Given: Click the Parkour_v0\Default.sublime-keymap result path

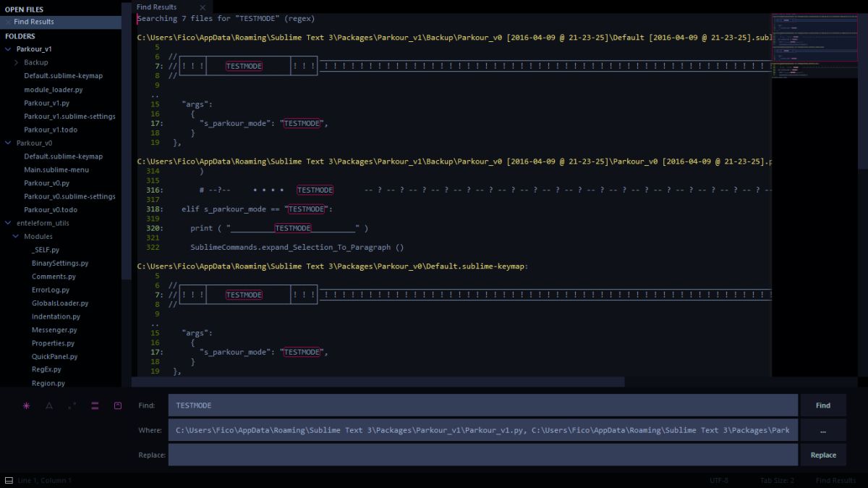Looking at the screenshot, I should pyautogui.click(x=333, y=266).
